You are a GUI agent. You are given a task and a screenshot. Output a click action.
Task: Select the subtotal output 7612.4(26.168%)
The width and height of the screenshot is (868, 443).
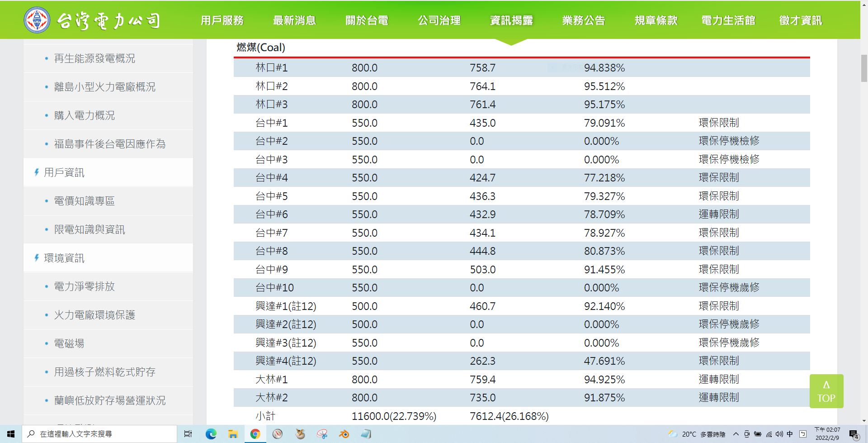click(509, 416)
